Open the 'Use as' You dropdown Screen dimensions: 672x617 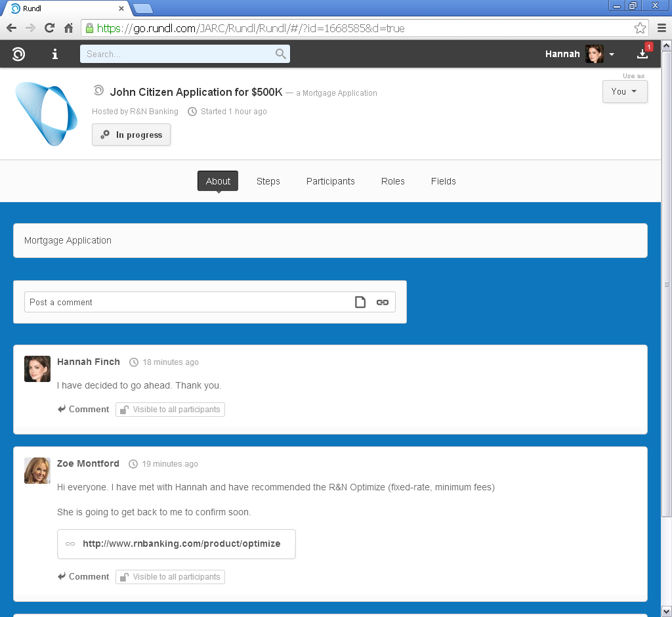(x=625, y=92)
